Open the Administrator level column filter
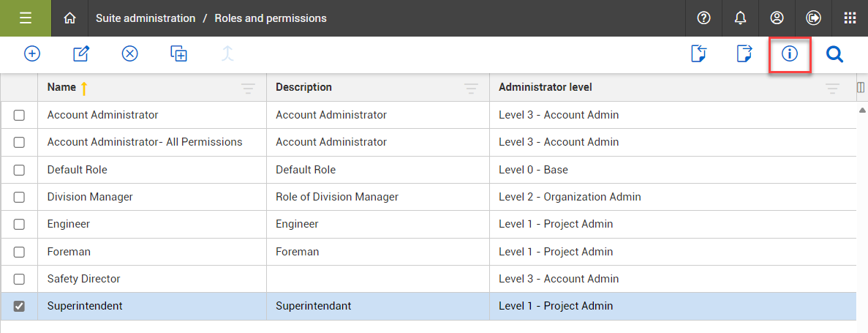 coord(832,89)
